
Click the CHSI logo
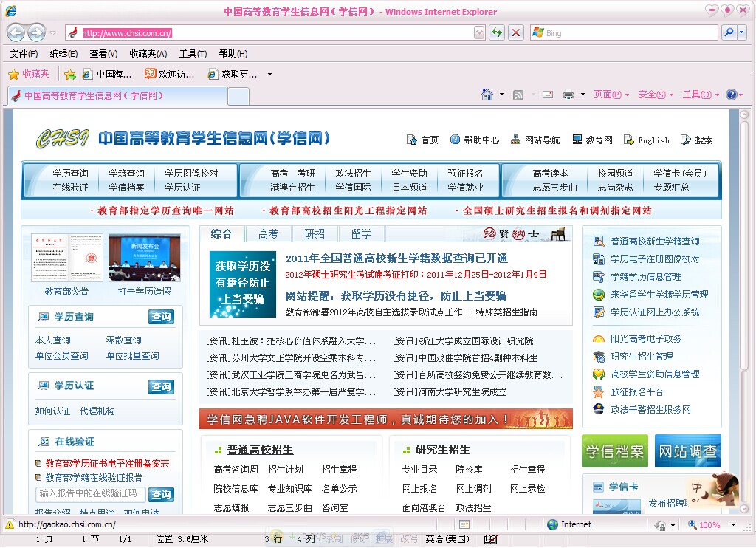pos(63,138)
